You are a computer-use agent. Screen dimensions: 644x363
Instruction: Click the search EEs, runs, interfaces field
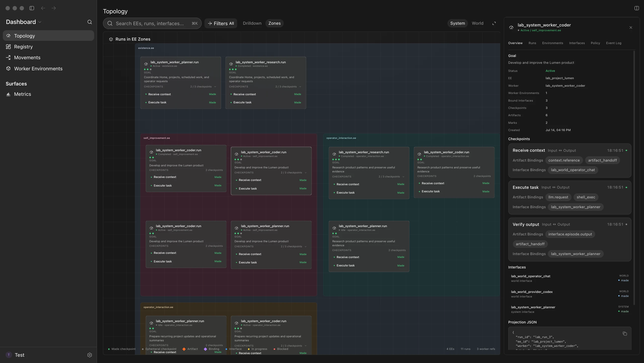coord(152,23)
